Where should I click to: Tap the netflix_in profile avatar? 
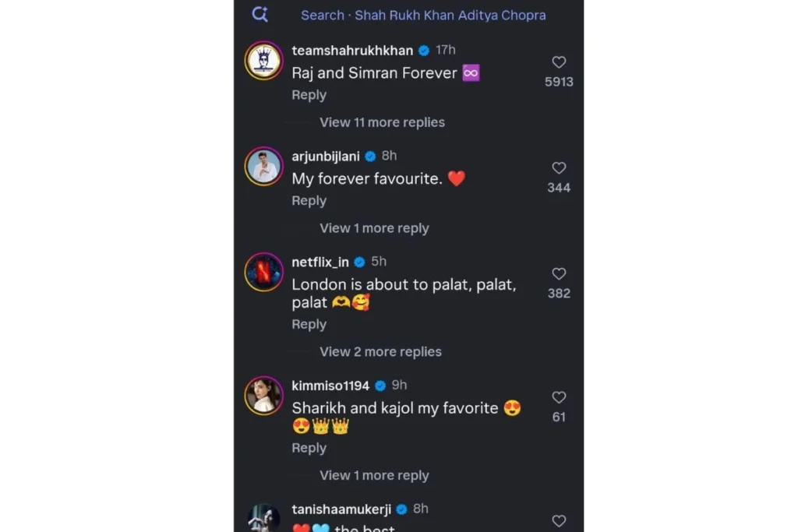[263, 272]
